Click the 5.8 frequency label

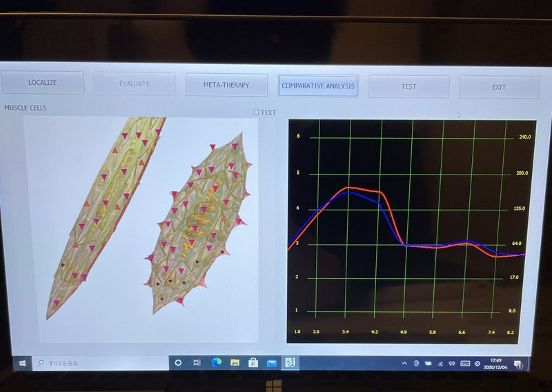(433, 332)
